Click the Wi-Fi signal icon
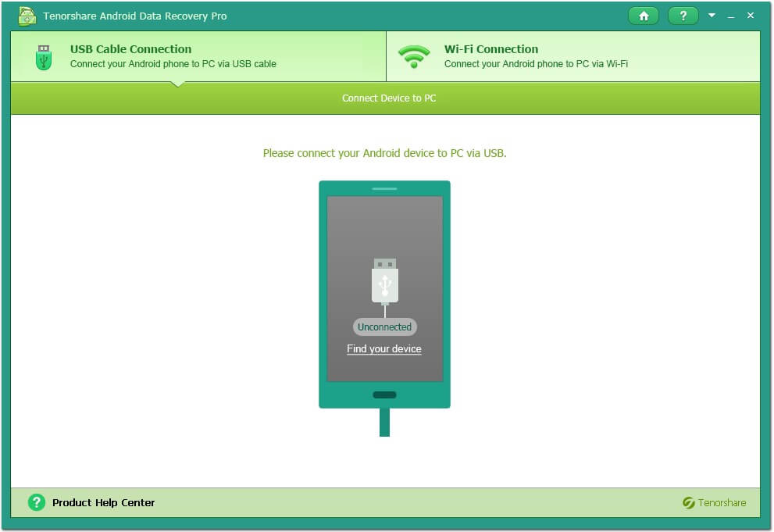The height and width of the screenshot is (532, 774). coord(414,56)
